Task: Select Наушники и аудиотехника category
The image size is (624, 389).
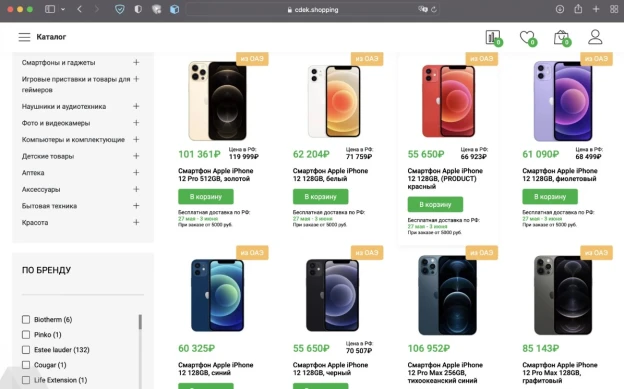Action: click(64, 106)
